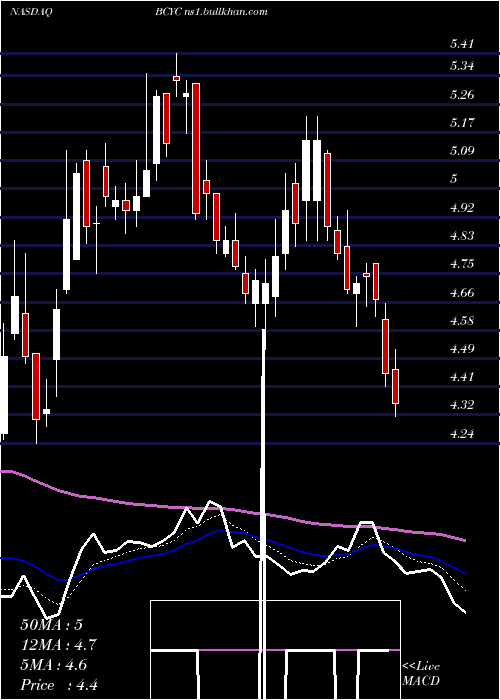Click the 4.66 price axis label
The height and width of the screenshot is (700, 500).
462,293
